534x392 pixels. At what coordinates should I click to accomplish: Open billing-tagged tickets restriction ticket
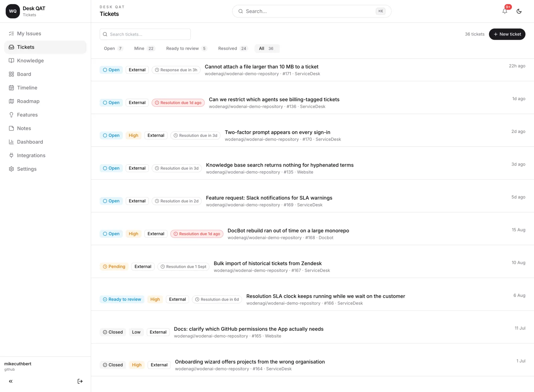(x=274, y=100)
